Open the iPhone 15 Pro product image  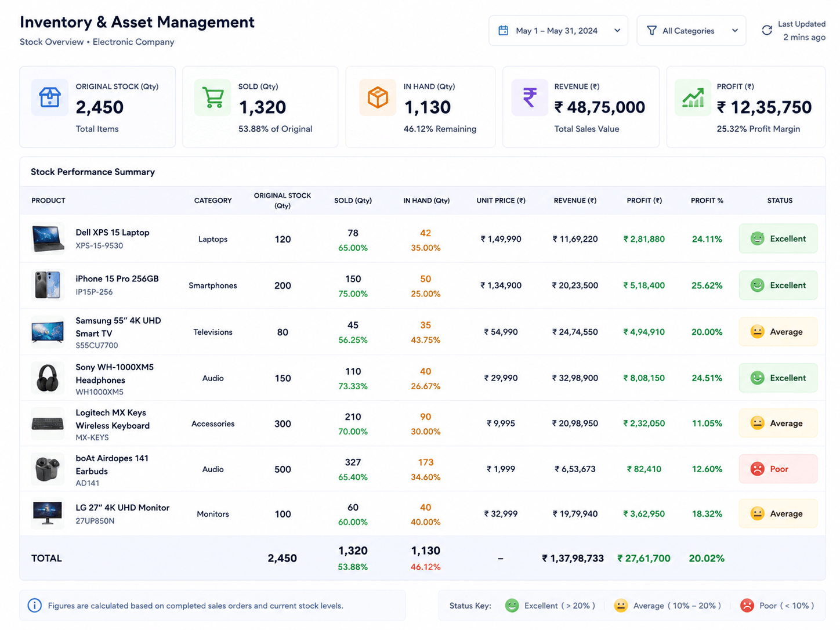click(x=48, y=285)
